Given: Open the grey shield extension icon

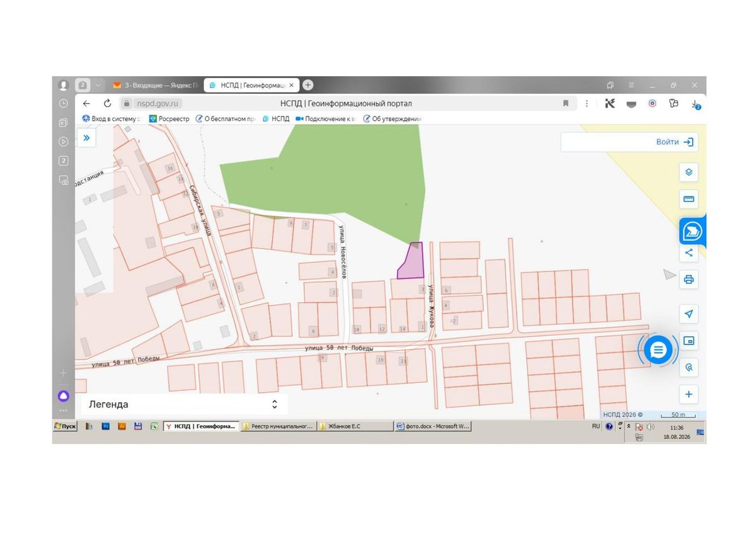Looking at the screenshot, I should [631, 104].
